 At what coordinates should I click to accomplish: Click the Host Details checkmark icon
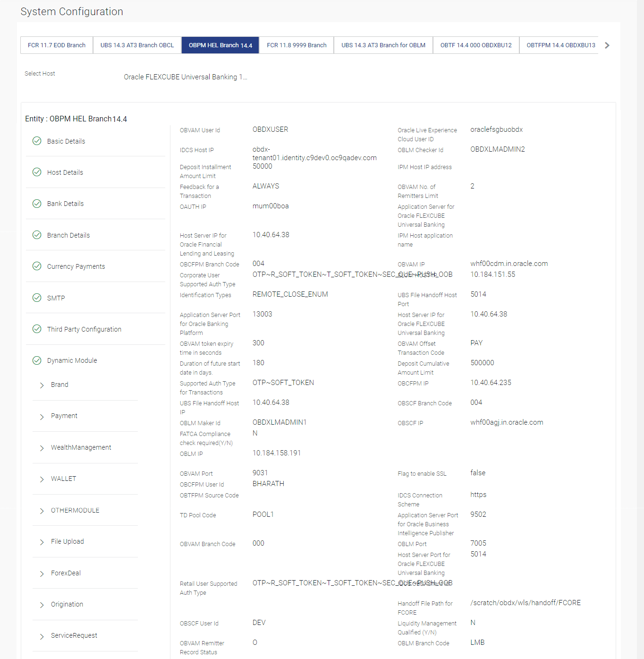(37, 172)
